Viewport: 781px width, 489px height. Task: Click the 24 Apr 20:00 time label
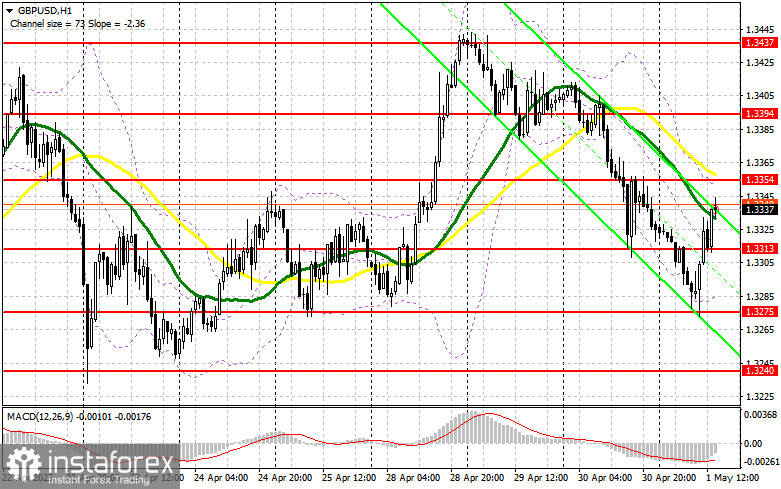[x=284, y=478]
